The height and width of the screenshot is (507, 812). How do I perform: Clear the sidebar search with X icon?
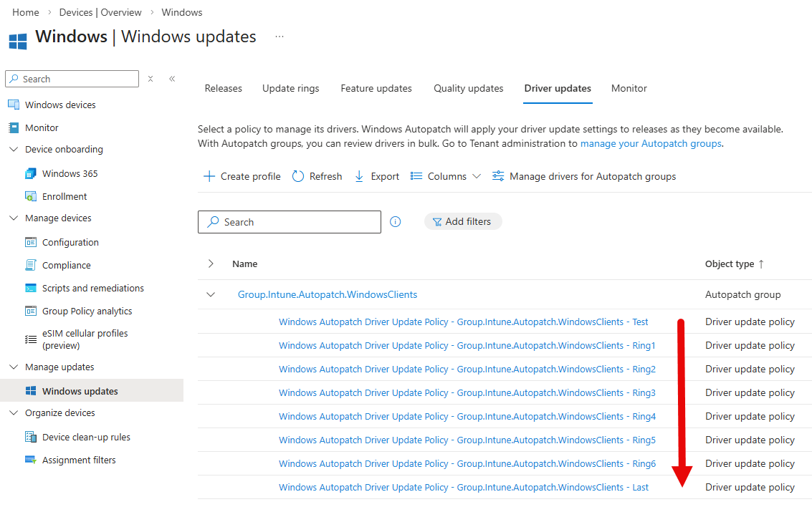tap(151, 79)
